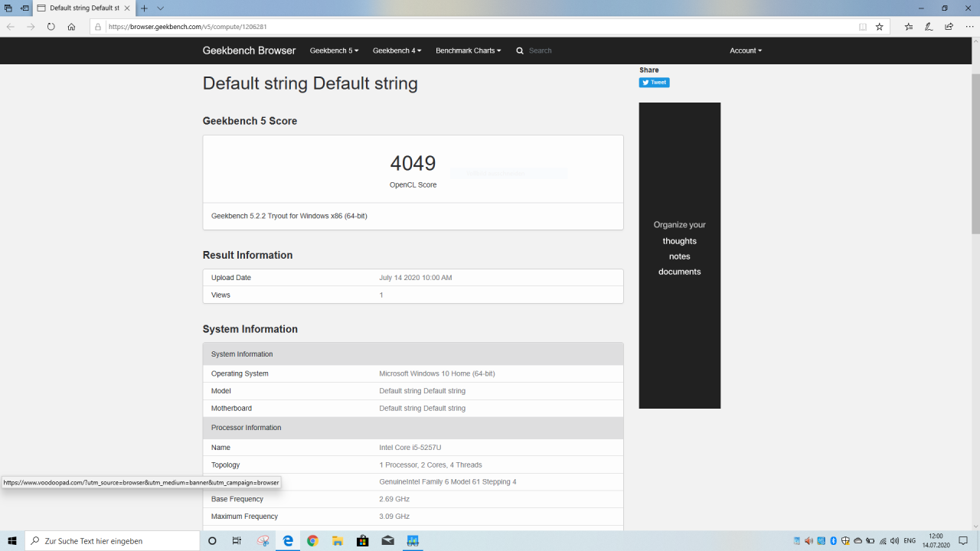This screenshot has width=980, height=551.
Task: Open the Account dropdown
Action: coord(746,51)
